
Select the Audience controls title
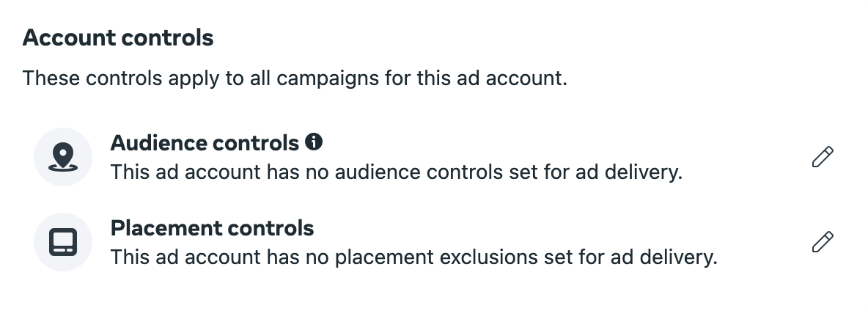pyautogui.click(x=205, y=143)
